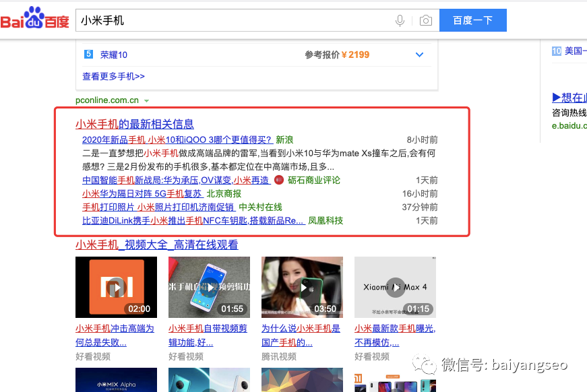Open the 手机打印照片 小米照片打印机济南促销 link
This screenshot has height=392, width=587.
159,207
